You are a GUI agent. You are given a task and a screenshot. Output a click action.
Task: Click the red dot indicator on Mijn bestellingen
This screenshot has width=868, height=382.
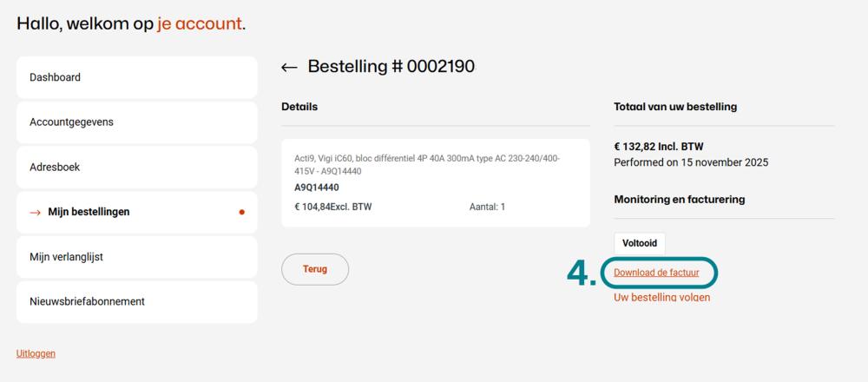coord(241,212)
